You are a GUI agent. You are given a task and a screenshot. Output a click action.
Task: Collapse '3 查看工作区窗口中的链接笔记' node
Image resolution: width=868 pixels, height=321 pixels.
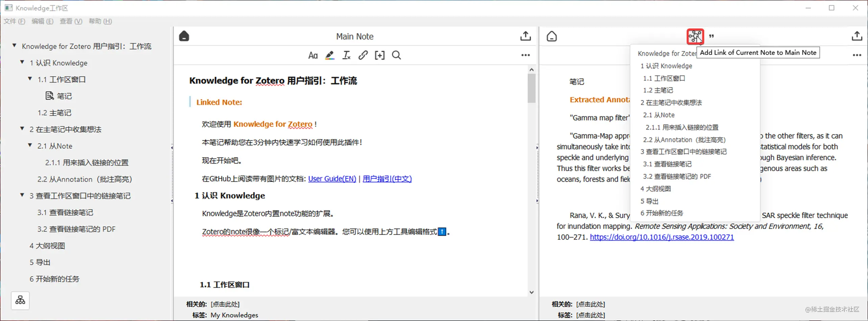22,195
